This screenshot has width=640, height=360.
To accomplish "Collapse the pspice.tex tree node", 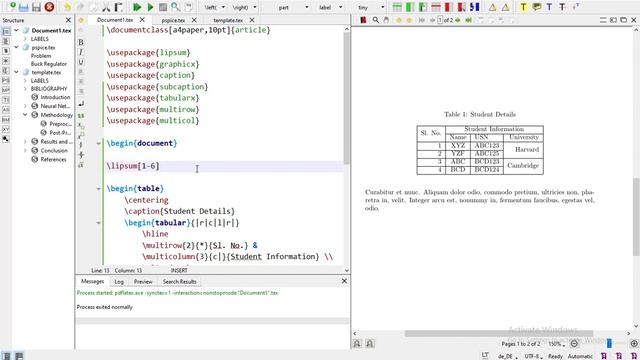I will pos(16,47).
